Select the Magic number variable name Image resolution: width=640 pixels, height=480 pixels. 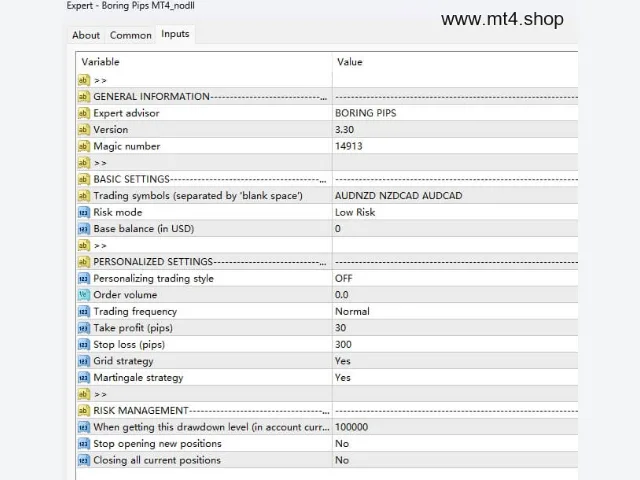click(x=127, y=146)
